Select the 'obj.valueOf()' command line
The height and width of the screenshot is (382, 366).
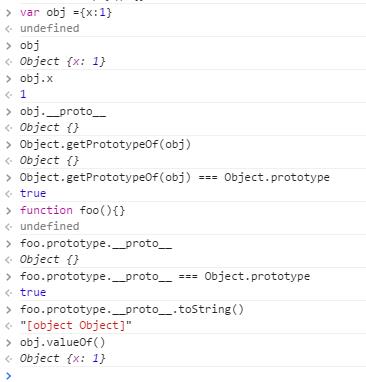pyautogui.click(x=62, y=342)
